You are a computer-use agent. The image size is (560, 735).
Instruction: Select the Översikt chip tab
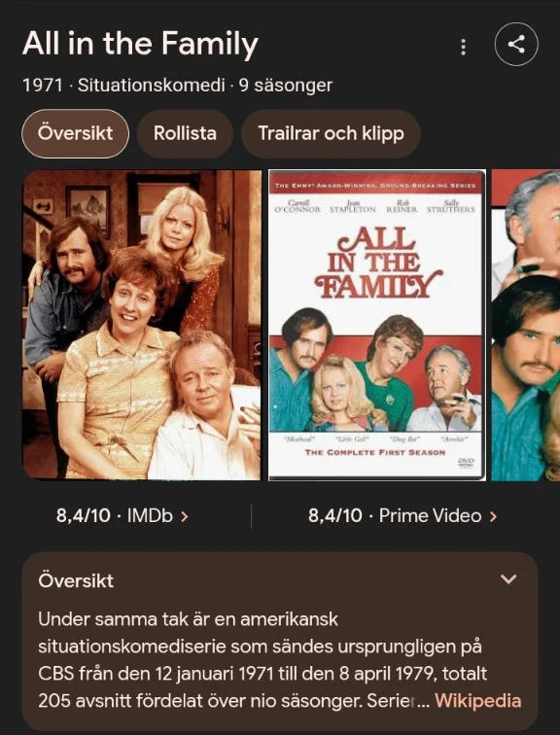(x=75, y=133)
